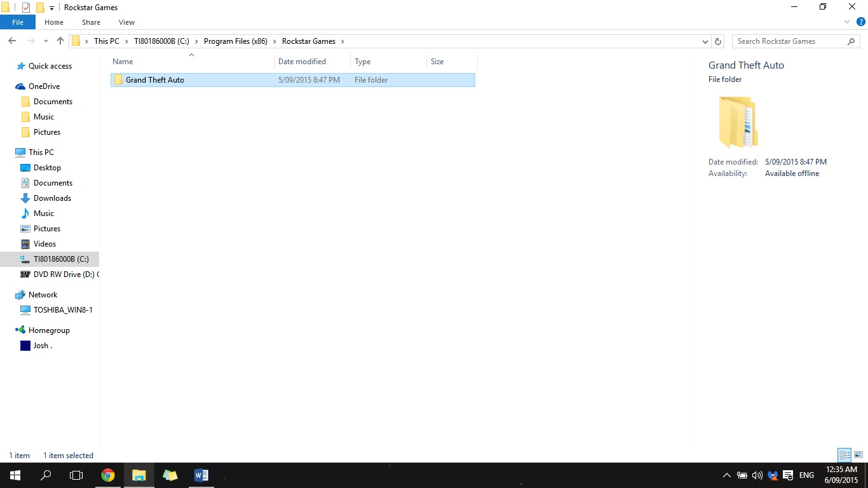Viewport: 868px width, 488px height.
Task: Click Rockstar Games in the address bar
Action: coord(309,41)
